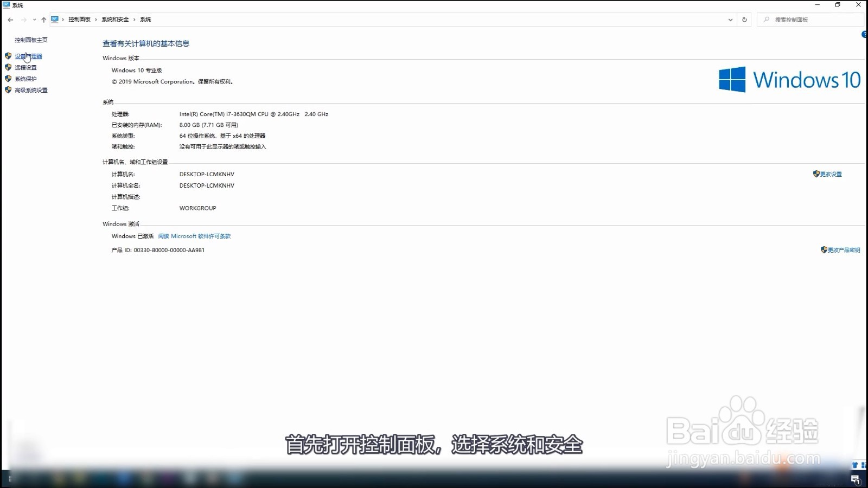Viewport: 868px width, 488px height.
Task: Click the shield icon beside 系统保护
Action: pos(8,79)
